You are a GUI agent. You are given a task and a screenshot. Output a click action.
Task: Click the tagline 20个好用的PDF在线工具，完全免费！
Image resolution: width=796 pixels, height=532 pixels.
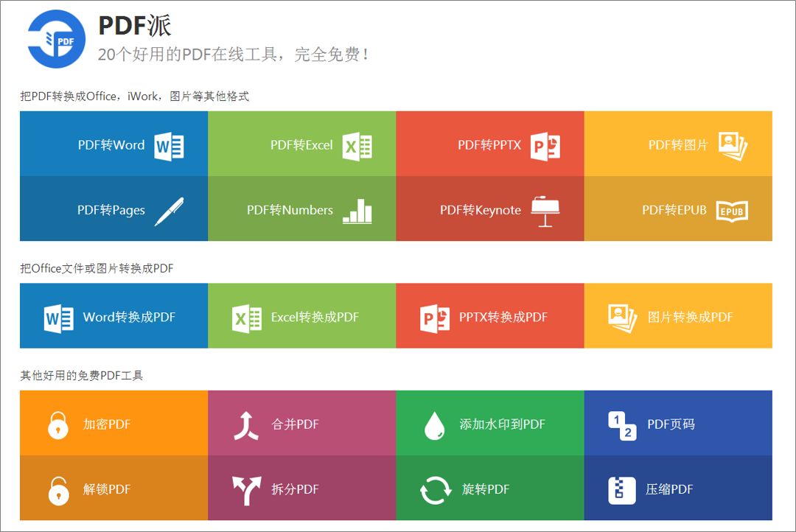click(234, 55)
